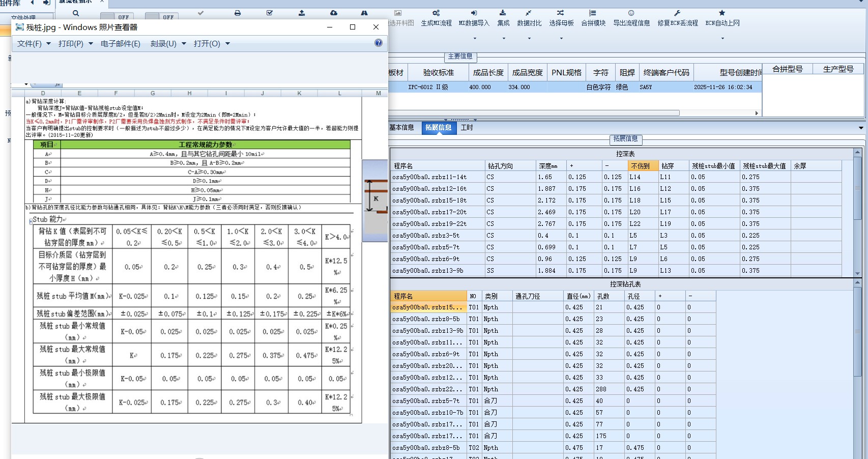
Task: Expand the dropdown arrow under 集成
Action: click(x=504, y=38)
